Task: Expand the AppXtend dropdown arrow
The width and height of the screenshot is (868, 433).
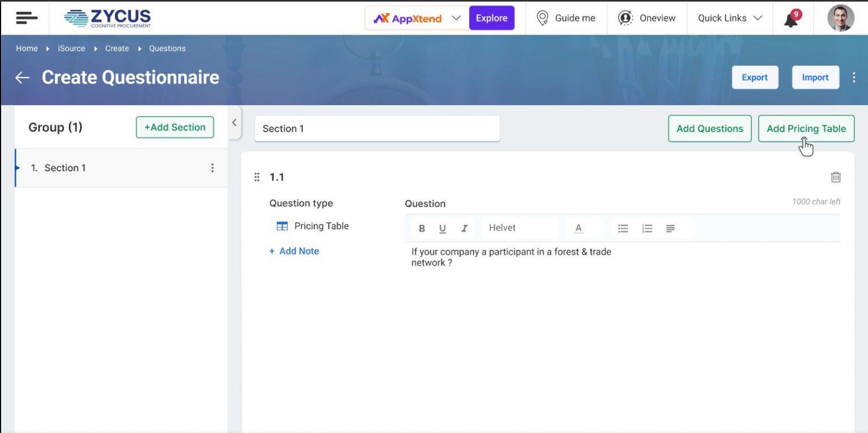Action: pyautogui.click(x=457, y=18)
